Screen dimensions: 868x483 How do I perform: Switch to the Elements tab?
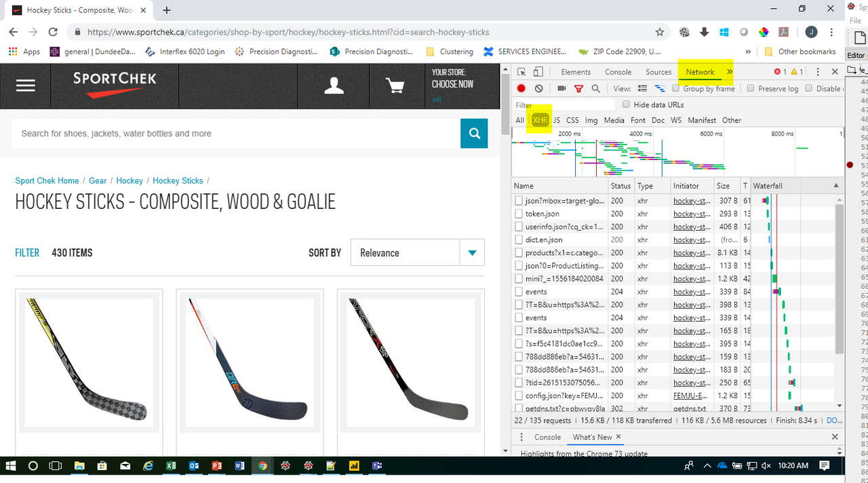(x=576, y=72)
